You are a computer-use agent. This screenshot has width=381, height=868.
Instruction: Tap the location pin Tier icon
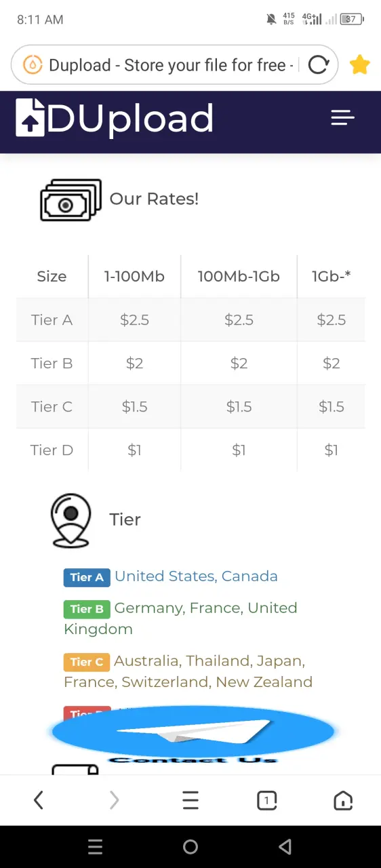pyautogui.click(x=71, y=520)
